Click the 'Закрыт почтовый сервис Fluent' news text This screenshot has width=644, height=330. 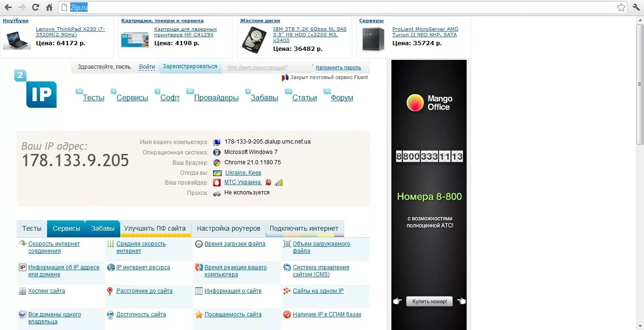329,77
